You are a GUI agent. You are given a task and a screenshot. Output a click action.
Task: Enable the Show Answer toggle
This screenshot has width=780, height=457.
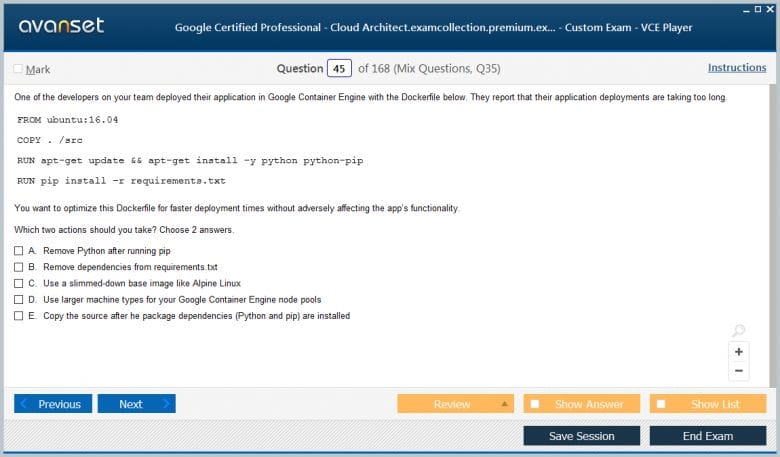[x=535, y=404]
